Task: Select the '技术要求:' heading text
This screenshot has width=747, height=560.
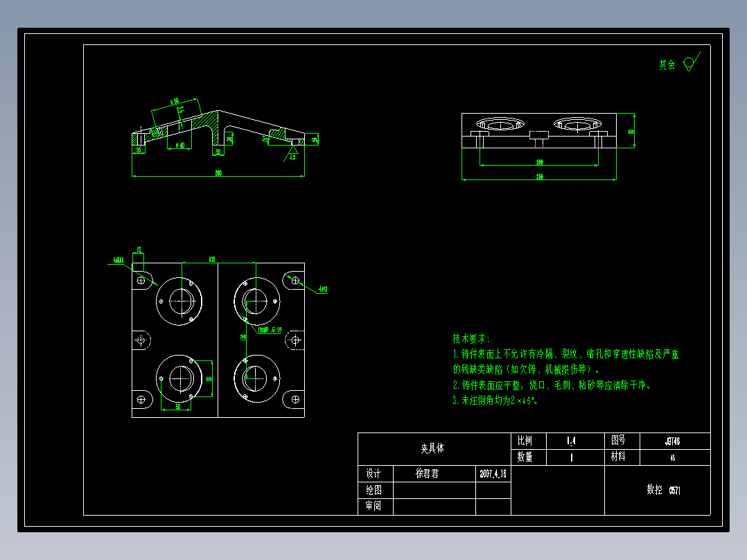Action: pos(471,339)
